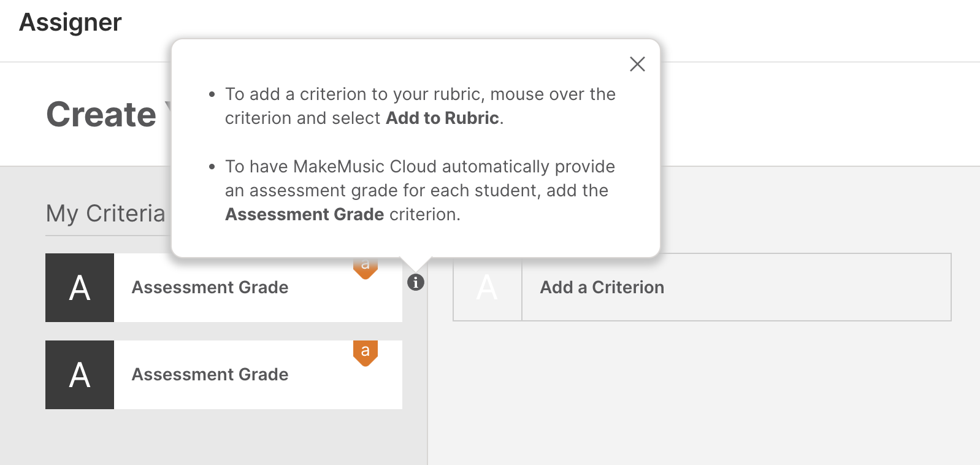980x465 pixels.
Task: Select the My Criteria heading
Action: pos(105,213)
